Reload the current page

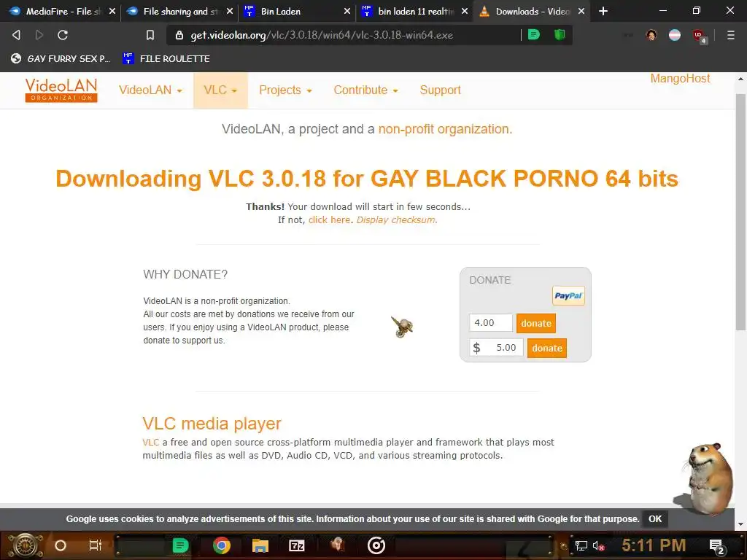click(63, 35)
